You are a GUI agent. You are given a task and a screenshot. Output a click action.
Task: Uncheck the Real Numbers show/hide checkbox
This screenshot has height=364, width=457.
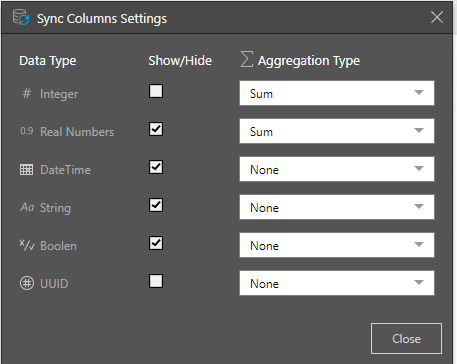tap(156, 129)
